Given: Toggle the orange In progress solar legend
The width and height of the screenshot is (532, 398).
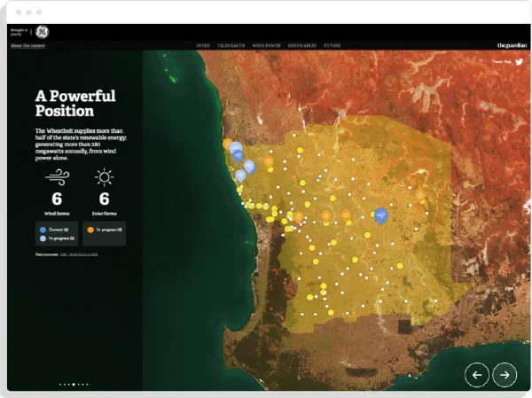Looking at the screenshot, I should pyautogui.click(x=105, y=230).
